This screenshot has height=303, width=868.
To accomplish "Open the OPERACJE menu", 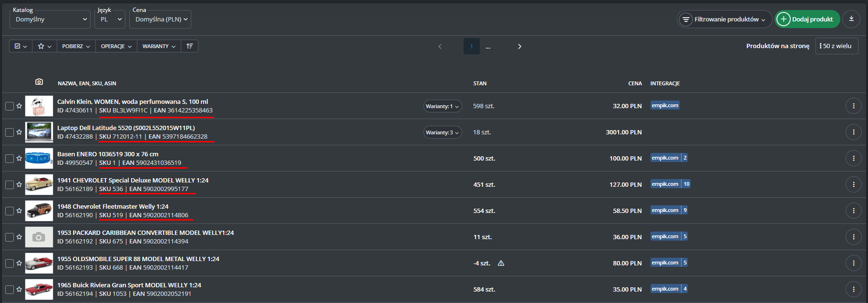I will (x=116, y=46).
